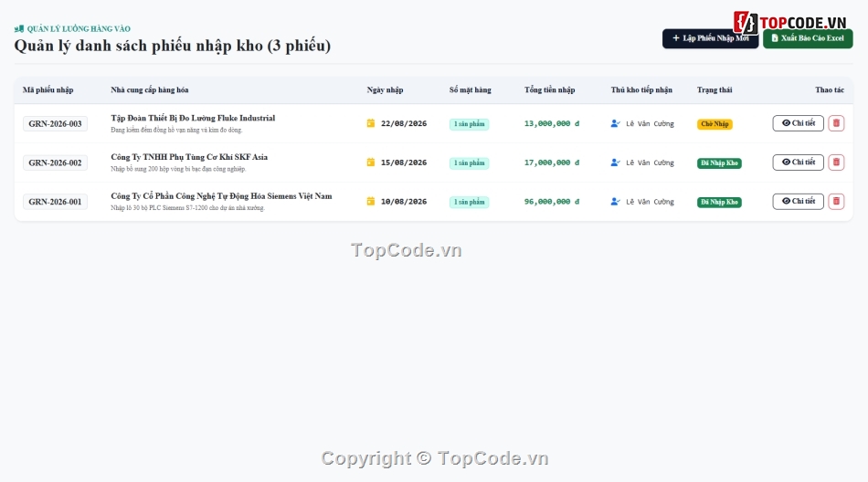This screenshot has height=482, width=868.
Task: Click user icon in GRN-2026-003 row
Action: tap(615, 123)
